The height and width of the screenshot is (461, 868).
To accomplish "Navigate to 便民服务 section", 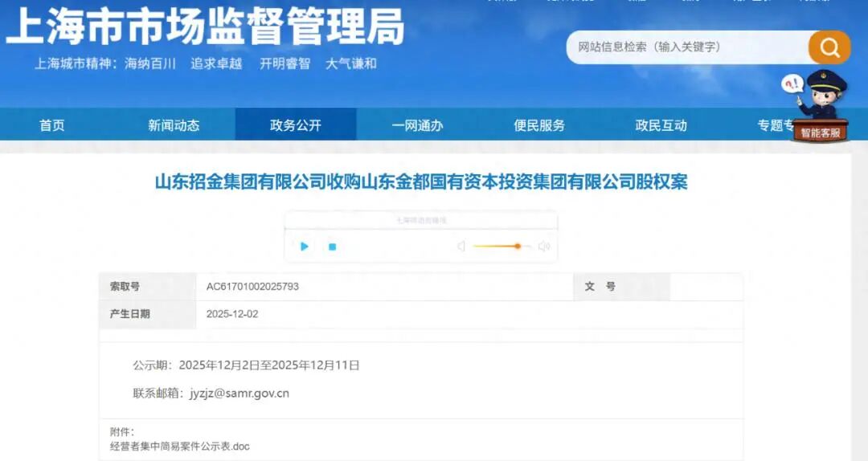I will click(x=539, y=125).
